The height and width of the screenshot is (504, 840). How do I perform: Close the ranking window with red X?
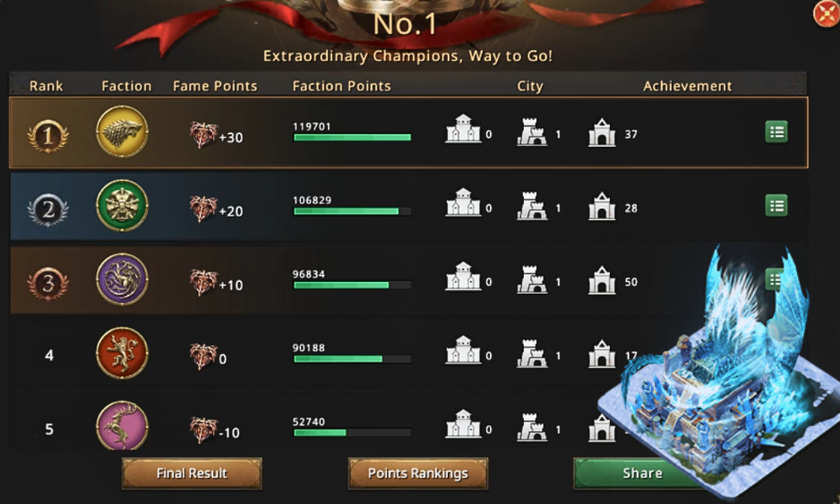(x=826, y=13)
